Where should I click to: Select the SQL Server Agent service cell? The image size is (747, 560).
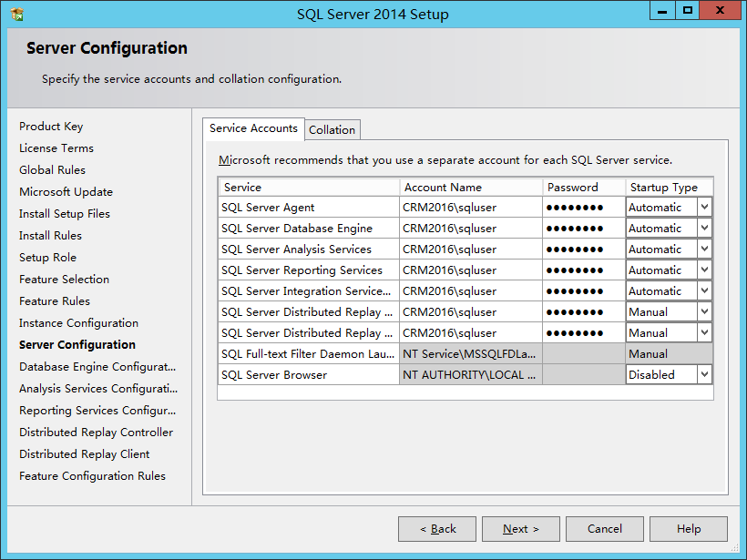point(309,207)
